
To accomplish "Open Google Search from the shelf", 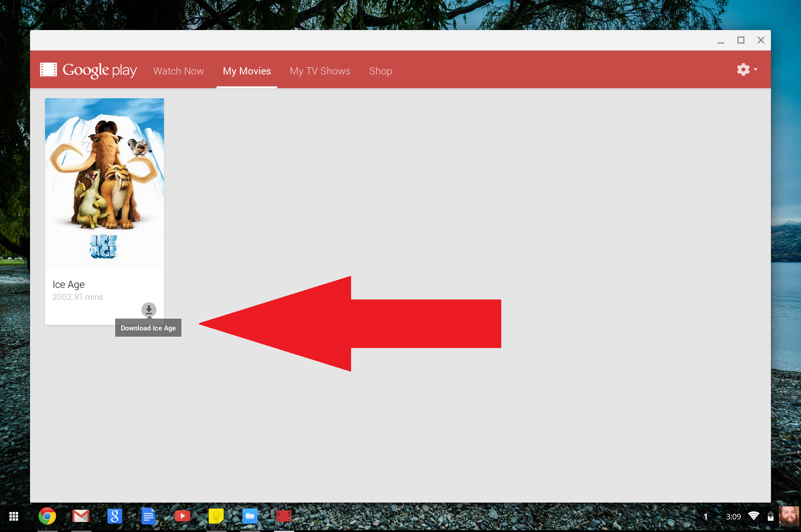I will 115,516.
